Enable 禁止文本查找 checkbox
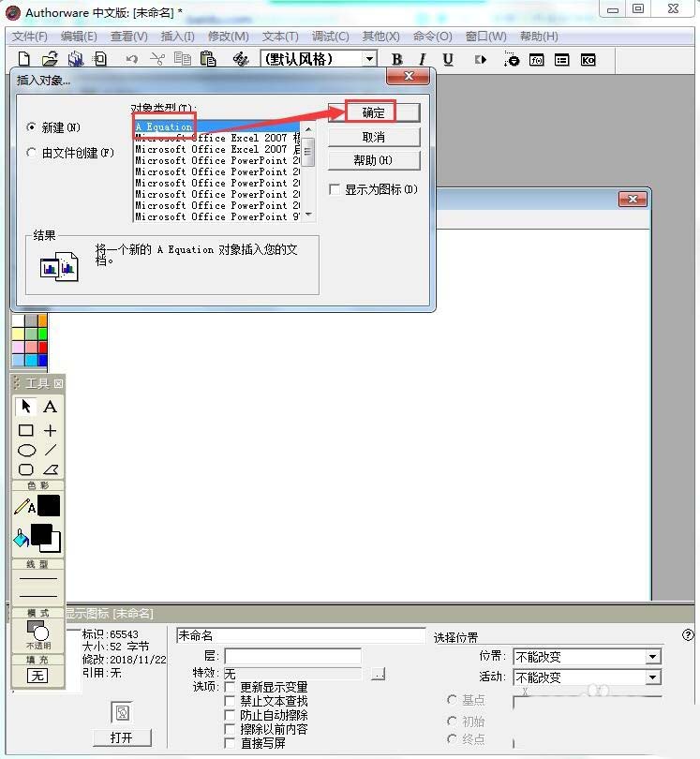Viewport: 700px width, 759px height. pyautogui.click(x=230, y=701)
